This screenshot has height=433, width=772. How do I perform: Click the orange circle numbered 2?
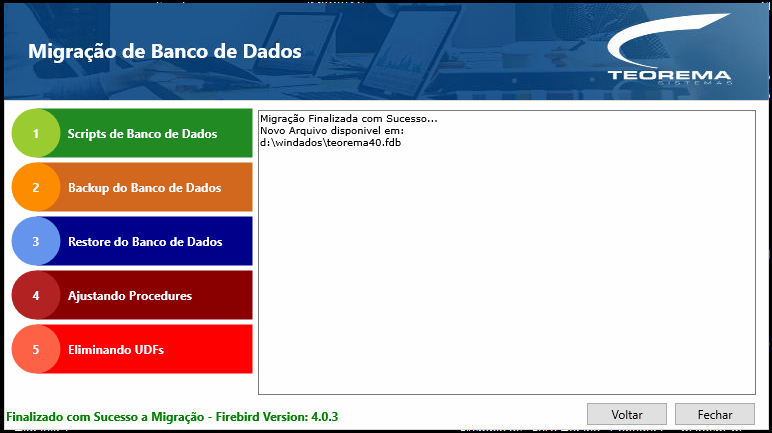[36, 187]
